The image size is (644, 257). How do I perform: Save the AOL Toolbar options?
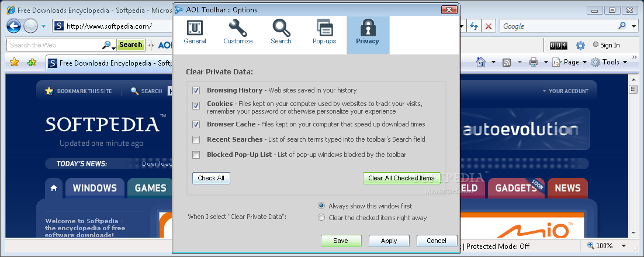pyautogui.click(x=341, y=241)
